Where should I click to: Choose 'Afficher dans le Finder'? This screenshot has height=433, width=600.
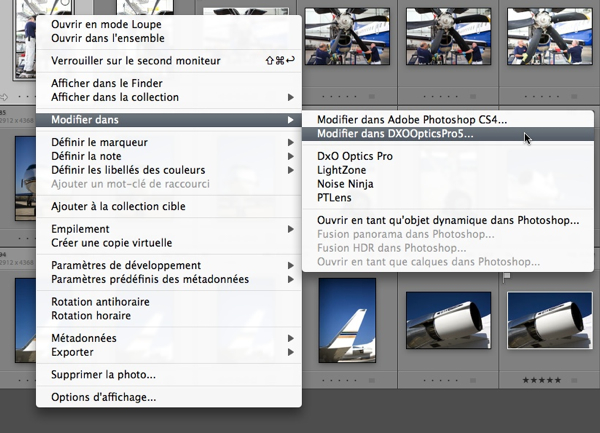click(x=169, y=83)
